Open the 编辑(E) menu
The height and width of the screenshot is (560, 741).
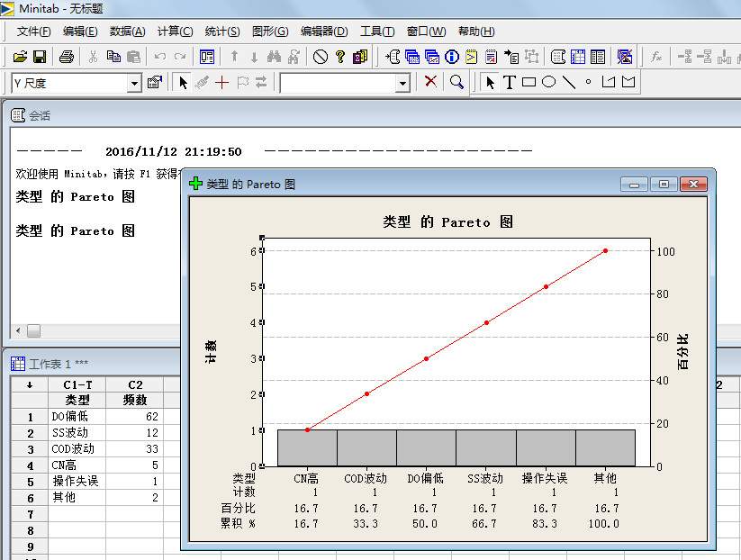[x=80, y=32]
